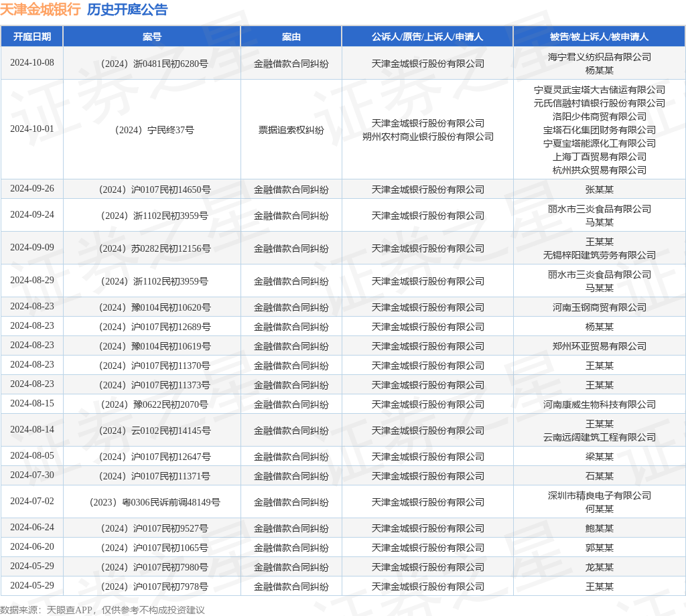Select the 开庭日期 column header
686x616 pixels.
(32, 37)
